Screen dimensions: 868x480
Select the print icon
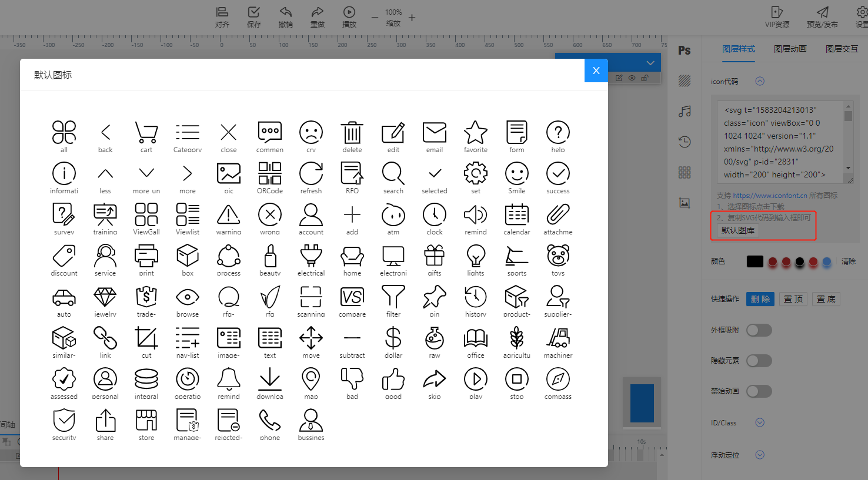[146, 256]
